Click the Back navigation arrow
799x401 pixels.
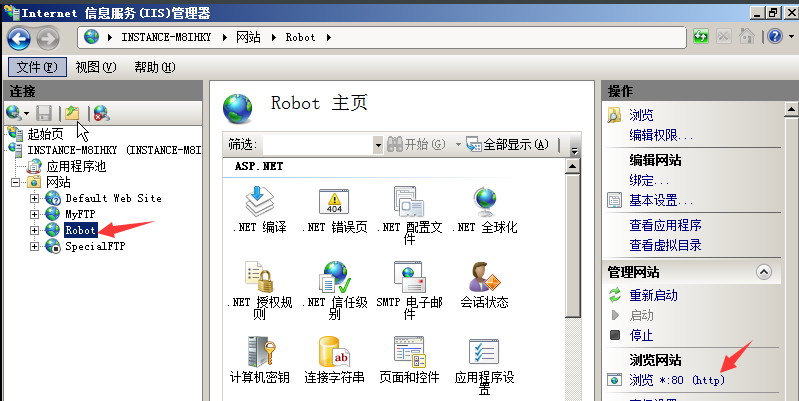coord(19,38)
